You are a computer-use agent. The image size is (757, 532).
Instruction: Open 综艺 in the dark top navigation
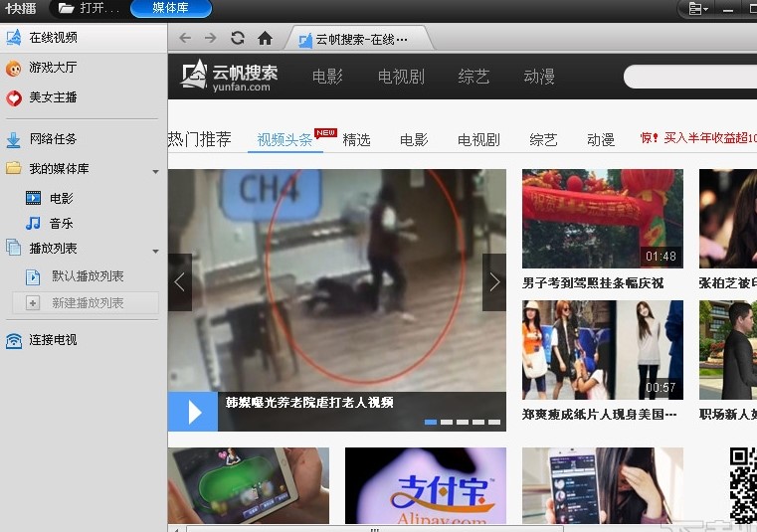point(473,77)
